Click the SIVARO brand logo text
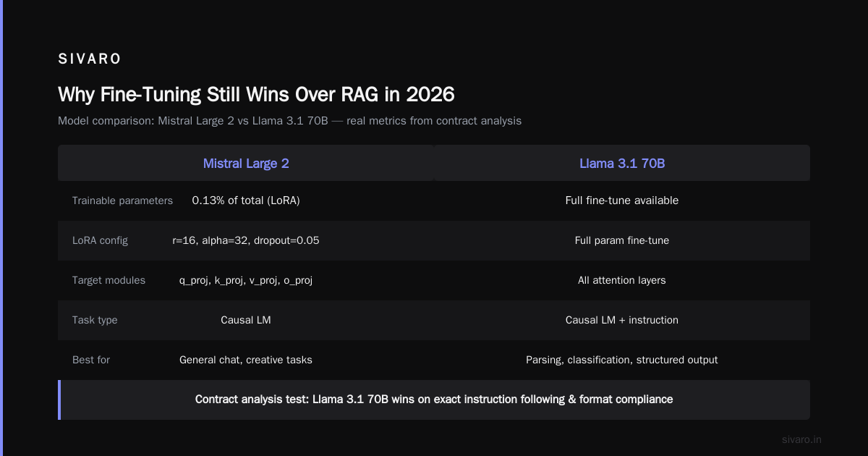 90,59
